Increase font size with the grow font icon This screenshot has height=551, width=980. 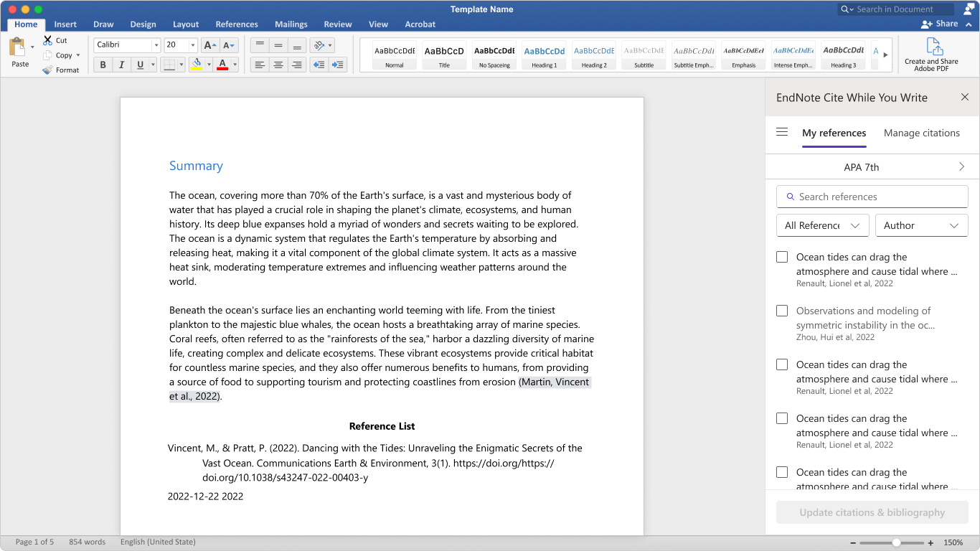[210, 45]
